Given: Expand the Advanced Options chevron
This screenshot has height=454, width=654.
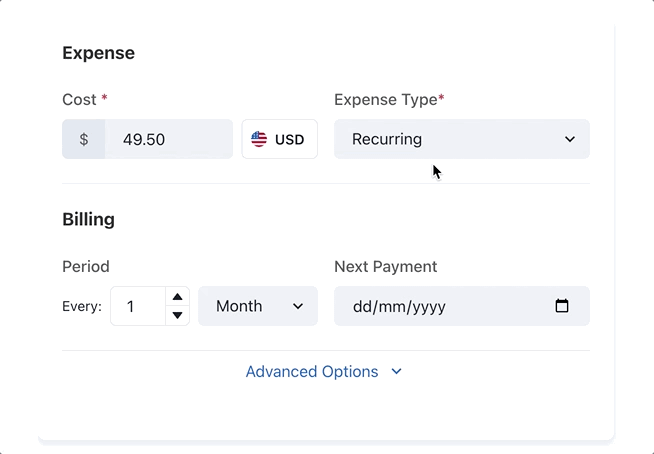Looking at the screenshot, I should coord(397,372).
